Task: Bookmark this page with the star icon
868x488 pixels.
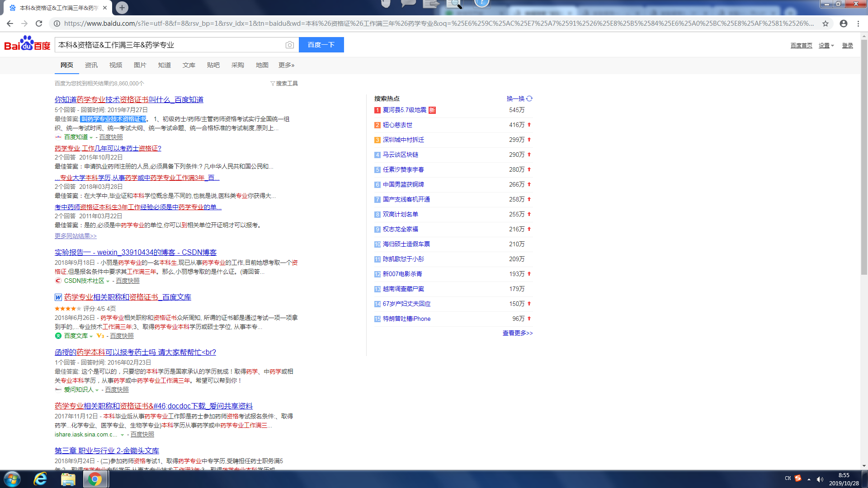Action: [826, 23]
